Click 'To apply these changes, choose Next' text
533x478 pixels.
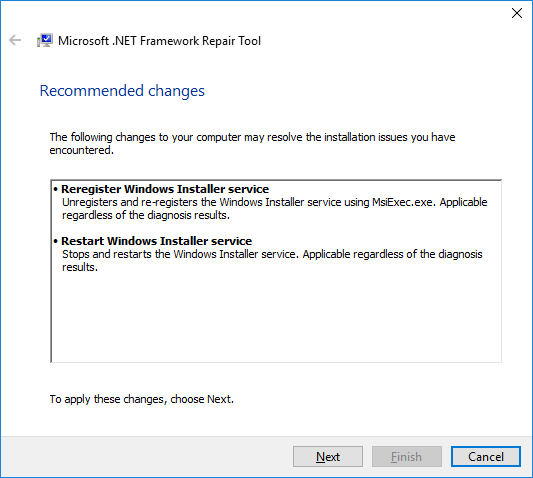point(142,399)
